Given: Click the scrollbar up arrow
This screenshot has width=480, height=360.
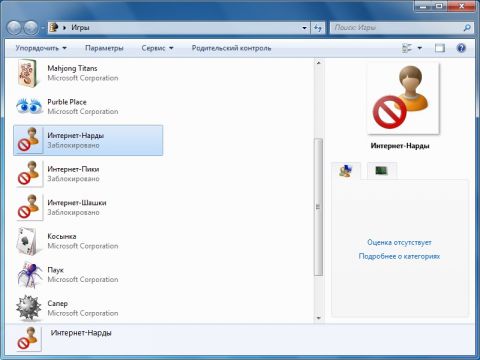Looking at the screenshot, I should coord(319,63).
